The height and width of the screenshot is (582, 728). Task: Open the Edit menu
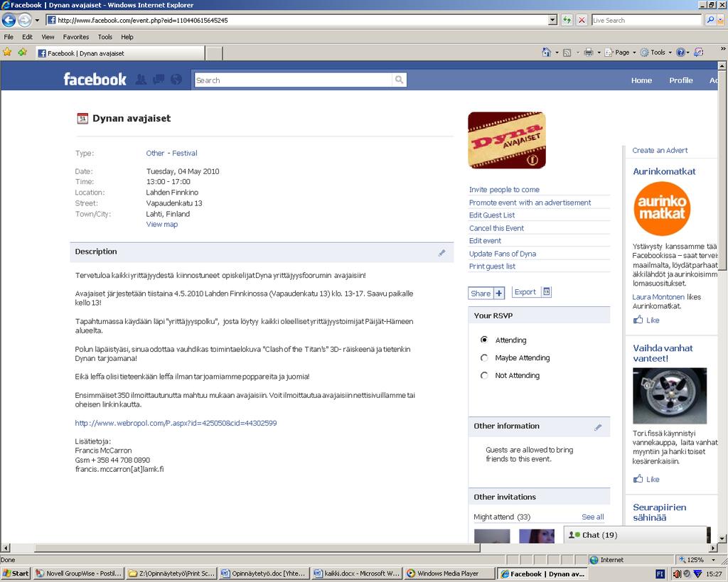click(28, 37)
